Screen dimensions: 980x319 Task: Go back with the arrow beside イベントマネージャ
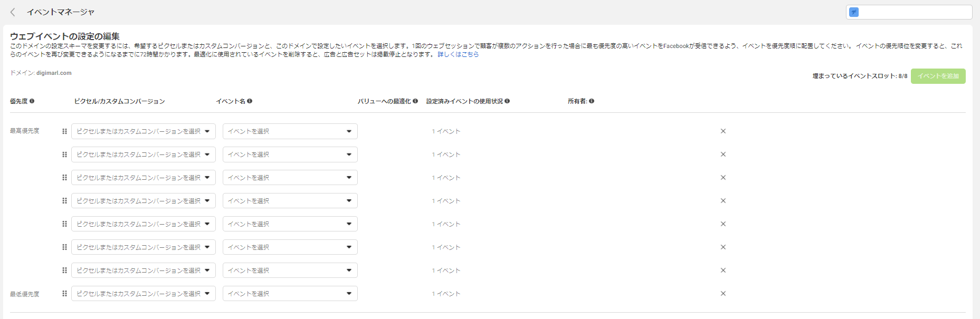point(13,12)
